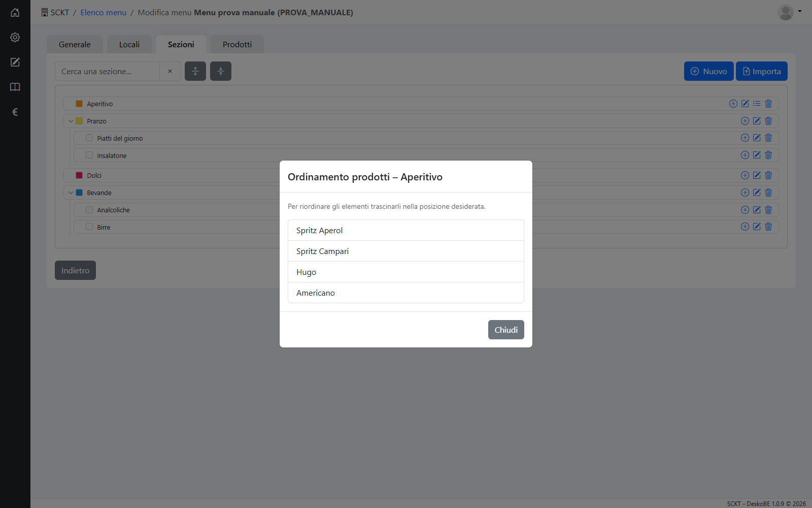Edit the Dolci section
The height and width of the screenshot is (508, 812).
coord(757,175)
